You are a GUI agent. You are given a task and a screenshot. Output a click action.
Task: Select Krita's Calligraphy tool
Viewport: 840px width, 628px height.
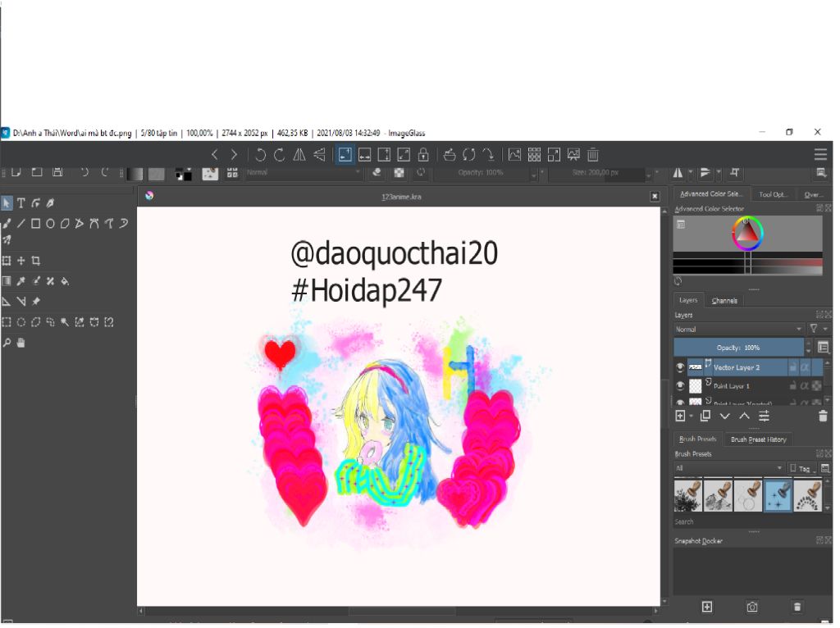click(50, 203)
